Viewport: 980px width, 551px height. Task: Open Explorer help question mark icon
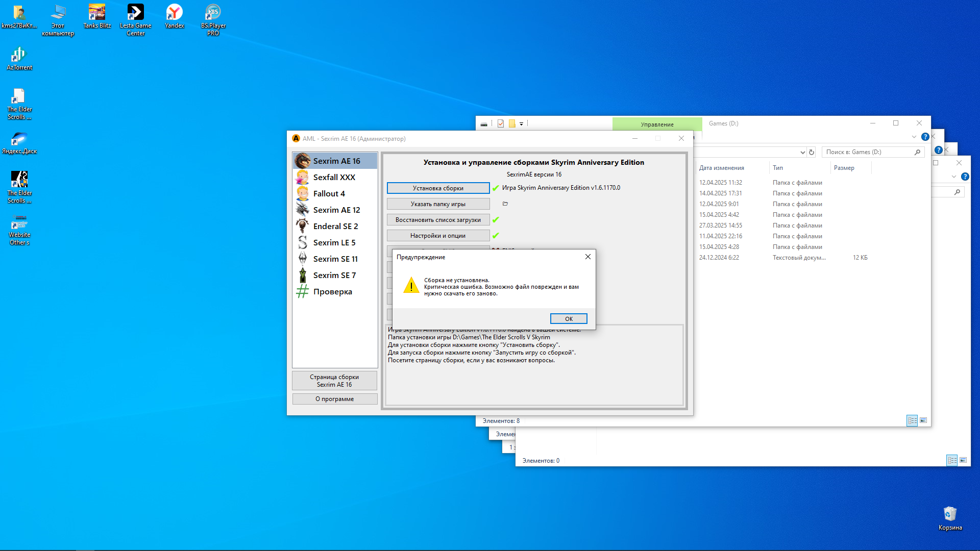[x=925, y=137]
